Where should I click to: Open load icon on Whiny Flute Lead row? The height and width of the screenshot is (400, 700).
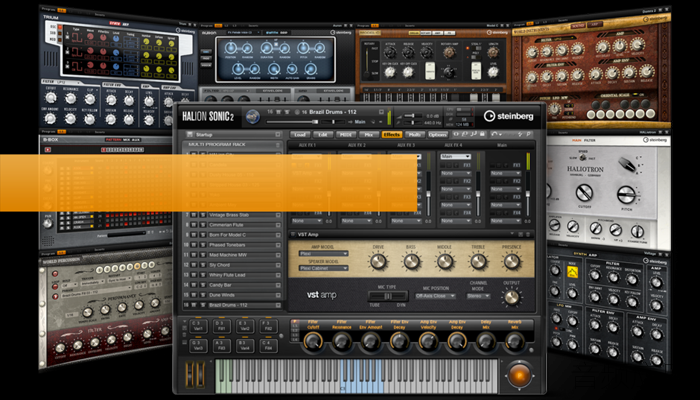pos(278,275)
